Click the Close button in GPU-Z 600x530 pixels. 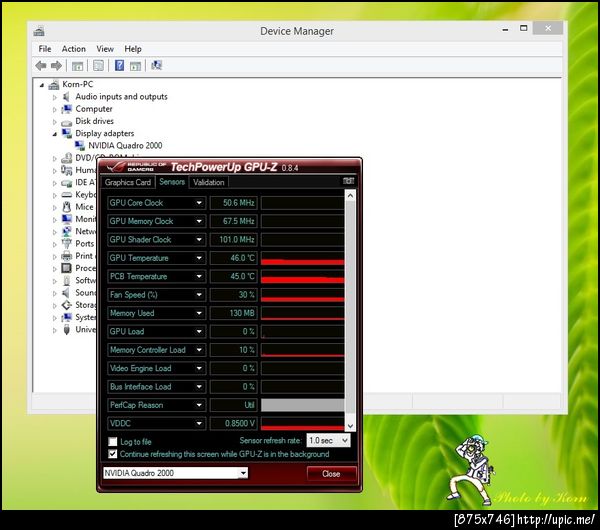click(331, 474)
